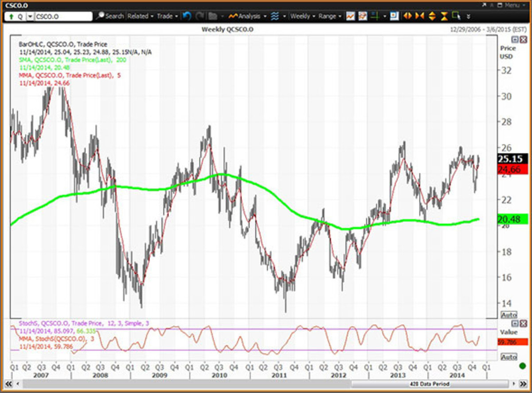The width and height of the screenshot is (532, 393).
Task: Open the Trade menu
Action: pos(167,16)
